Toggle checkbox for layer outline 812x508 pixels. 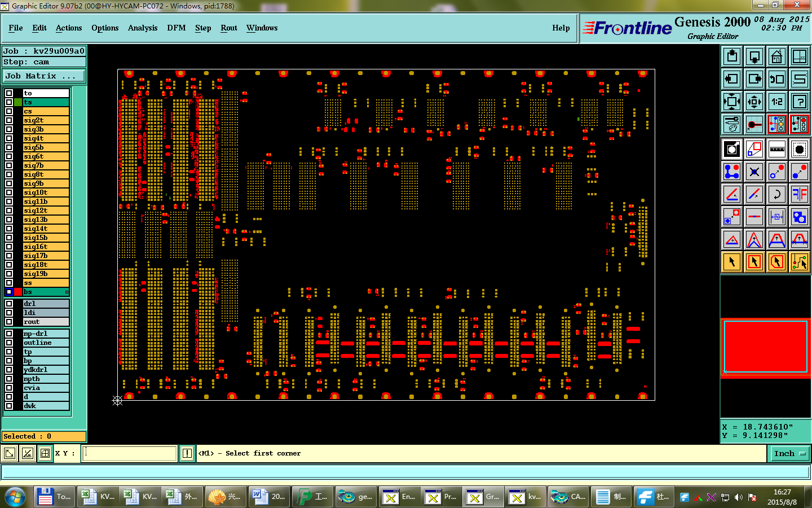pyautogui.click(x=9, y=343)
